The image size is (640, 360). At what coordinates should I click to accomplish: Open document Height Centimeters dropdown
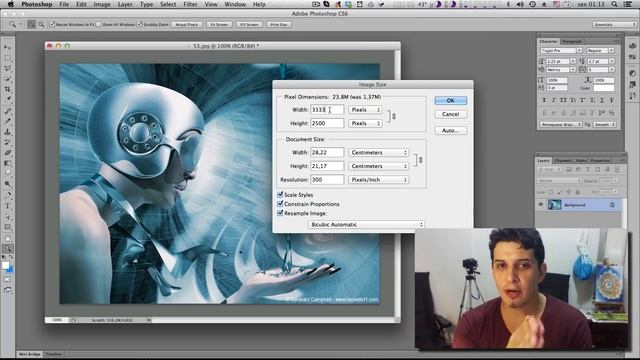point(378,166)
